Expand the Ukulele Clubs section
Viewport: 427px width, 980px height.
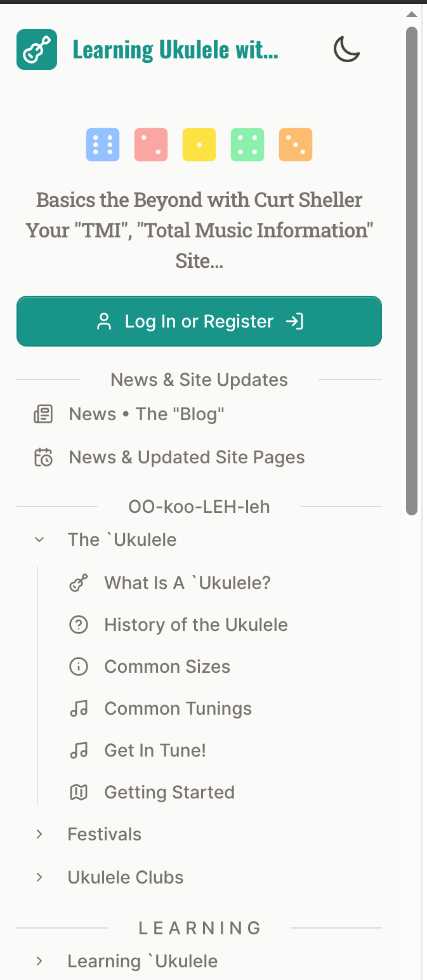click(x=39, y=877)
